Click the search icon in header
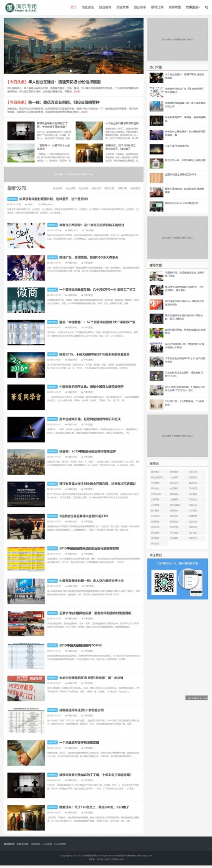This screenshot has width=212, height=868. [x=206, y=8]
